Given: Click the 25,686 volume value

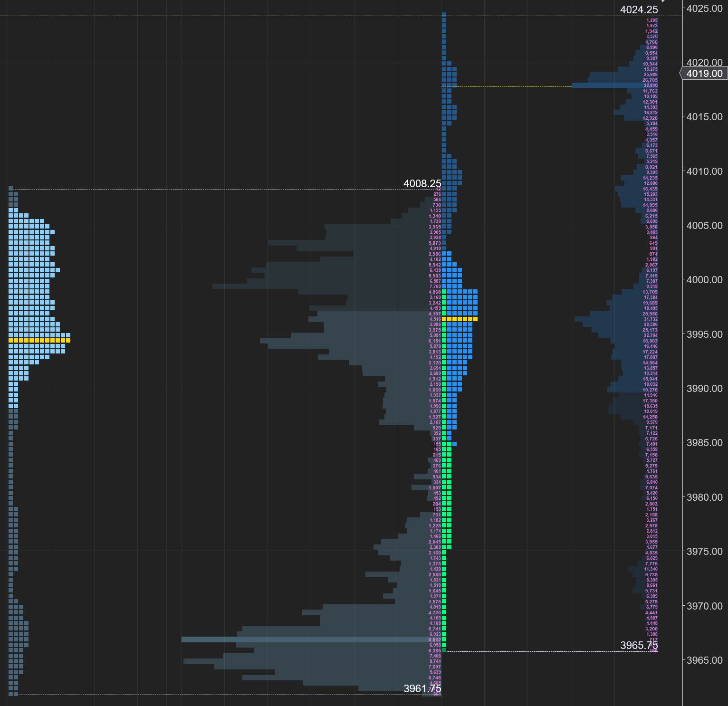Looking at the screenshot, I should [651, 75].
